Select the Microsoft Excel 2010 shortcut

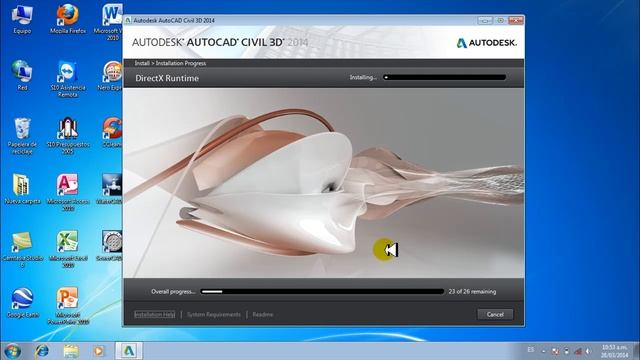[68, 249]
